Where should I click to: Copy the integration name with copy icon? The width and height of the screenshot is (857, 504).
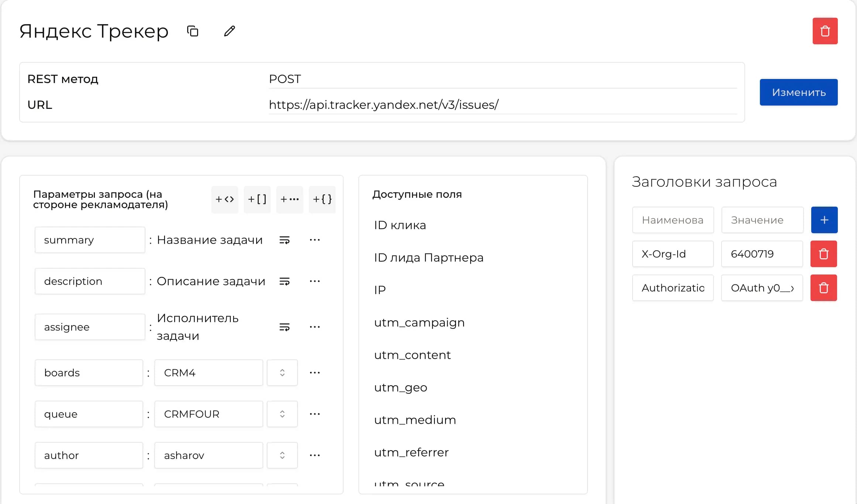tap(193, 31)
